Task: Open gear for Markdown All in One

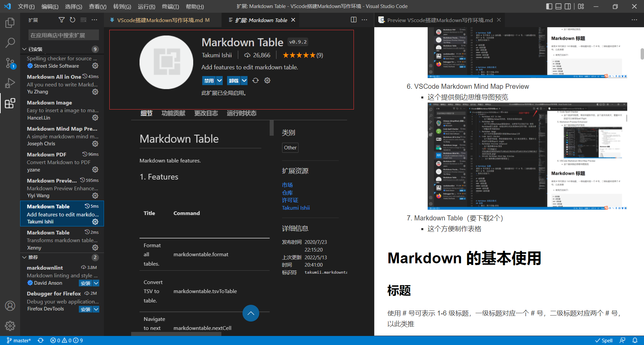Action: [95, 92]
